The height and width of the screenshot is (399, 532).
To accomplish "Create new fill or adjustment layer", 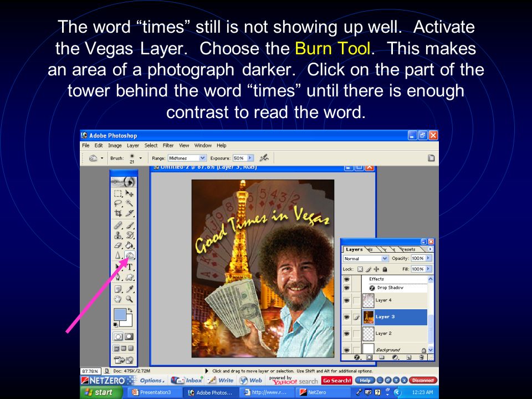I will click(395, 357).
